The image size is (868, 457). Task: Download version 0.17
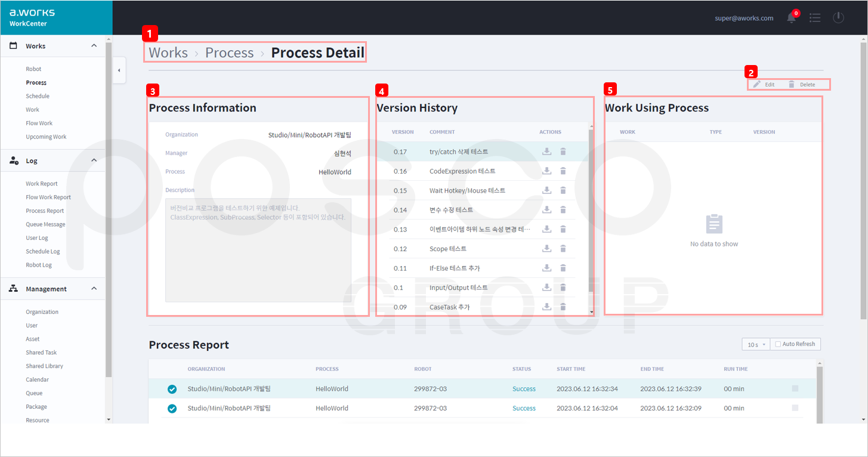[x=546, y=152]
